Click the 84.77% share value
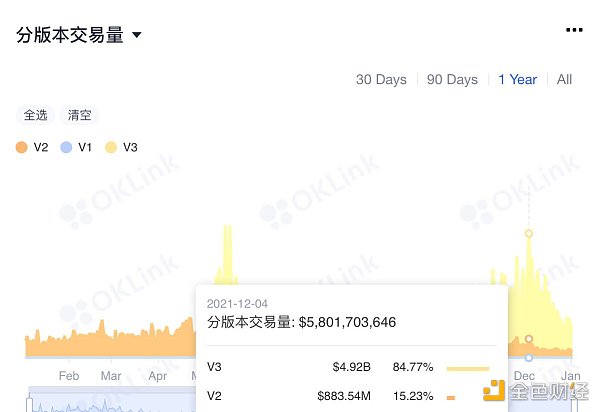Screen dimensions: 600x412 [413, 367]
